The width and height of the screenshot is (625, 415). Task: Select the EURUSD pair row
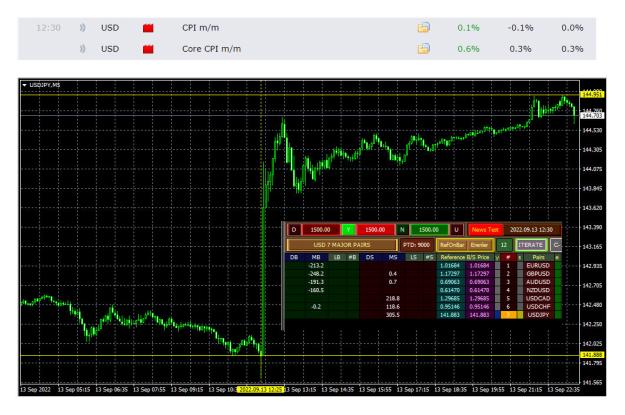[x=538, y=266]
